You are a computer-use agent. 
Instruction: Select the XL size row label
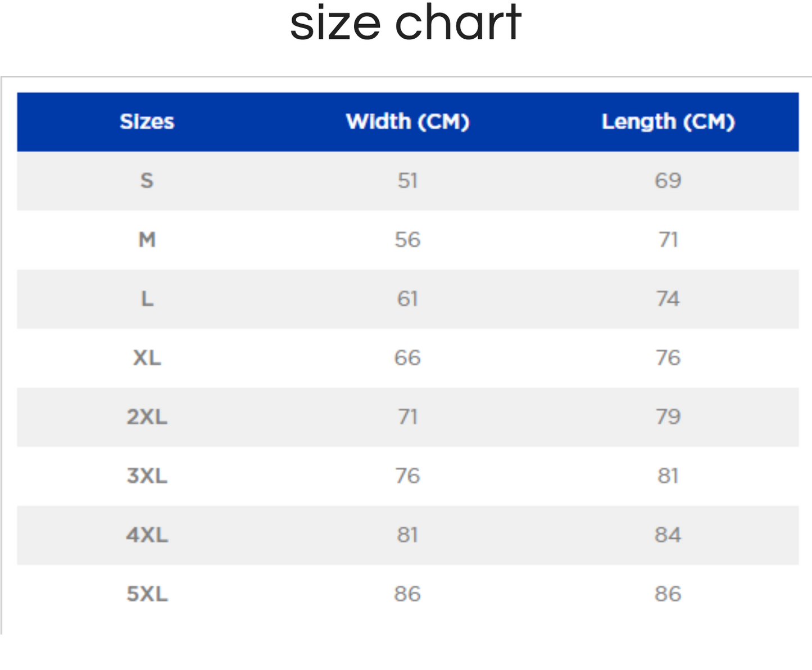(147, 358)
